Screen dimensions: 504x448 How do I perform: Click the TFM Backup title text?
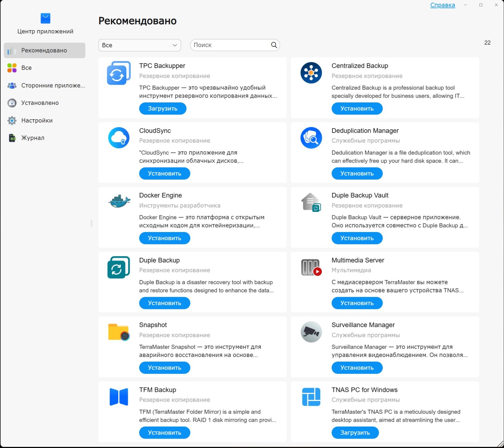158,390
